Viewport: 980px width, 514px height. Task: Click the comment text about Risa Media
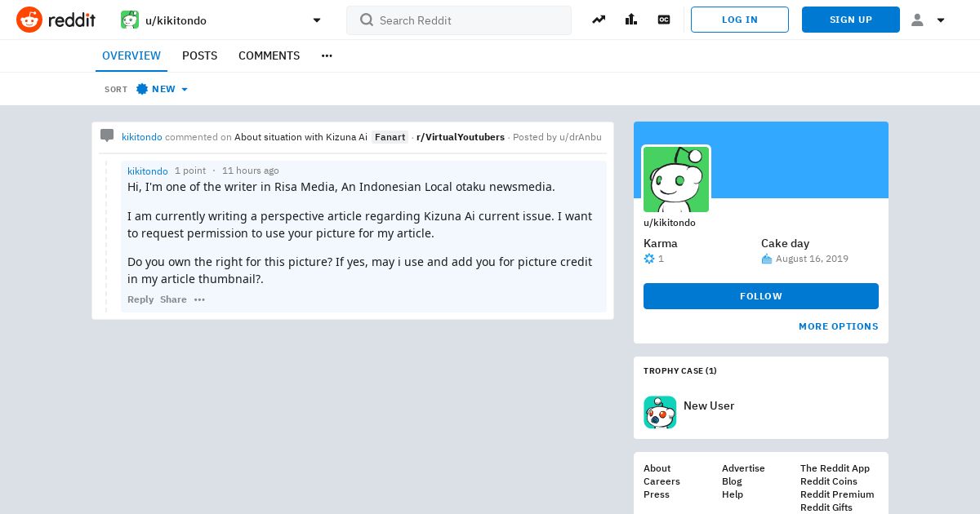341,187
